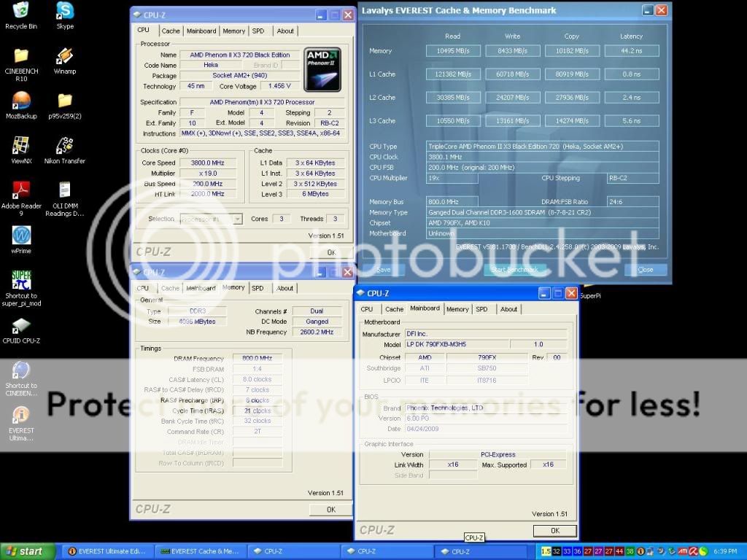
Task: Click the Core Voltage value 1.456 V
Action: click(x=279, y=86)
